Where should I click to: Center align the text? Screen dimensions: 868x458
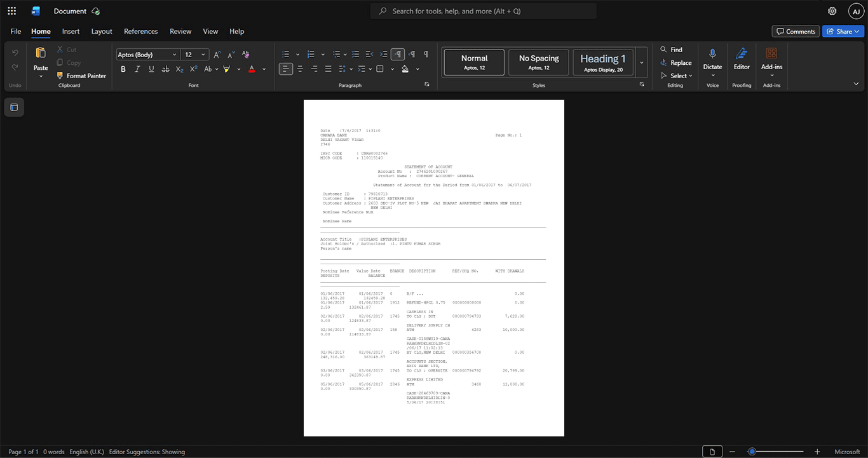(x=300, y=69)
